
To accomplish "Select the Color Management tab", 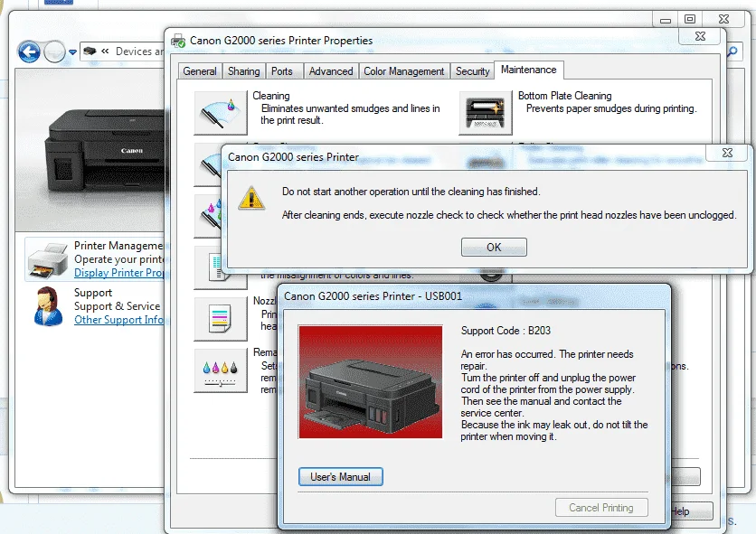I will (x=404, y=71).
